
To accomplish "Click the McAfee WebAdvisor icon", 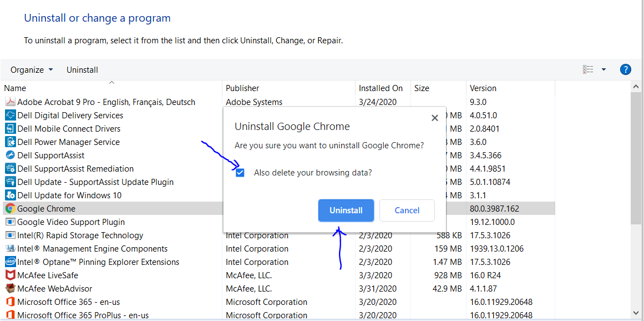I will pos(10,289).
